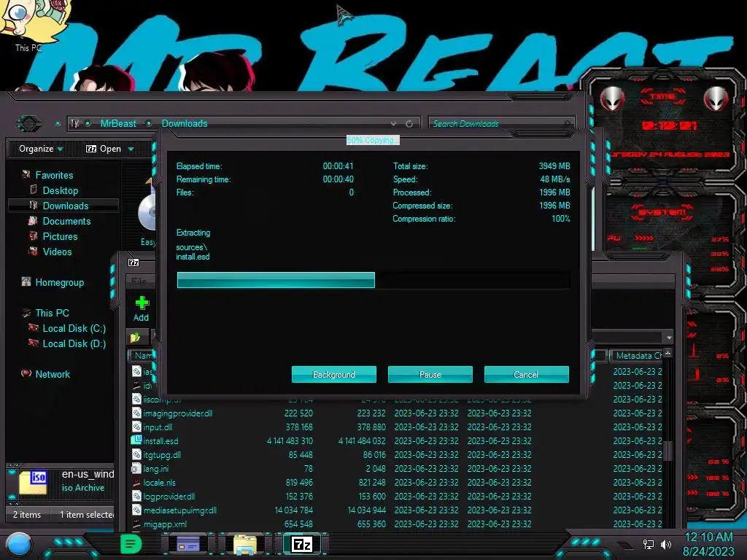The height and width of the screenshot is (560, 747).
Task: Expand the address bar history dropdown
Action: pos(393,124)
